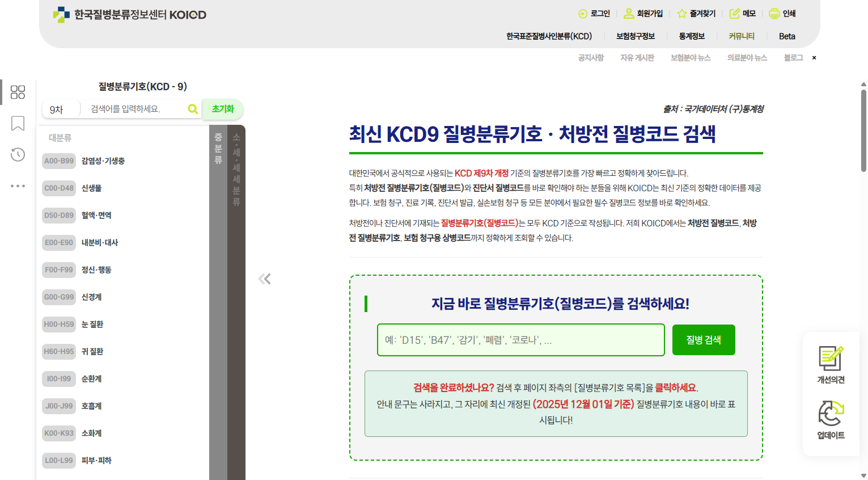Select the 공지사항 submenu tab
The width and height of the screenshot is (868, 480).
(x=591, y=58)
